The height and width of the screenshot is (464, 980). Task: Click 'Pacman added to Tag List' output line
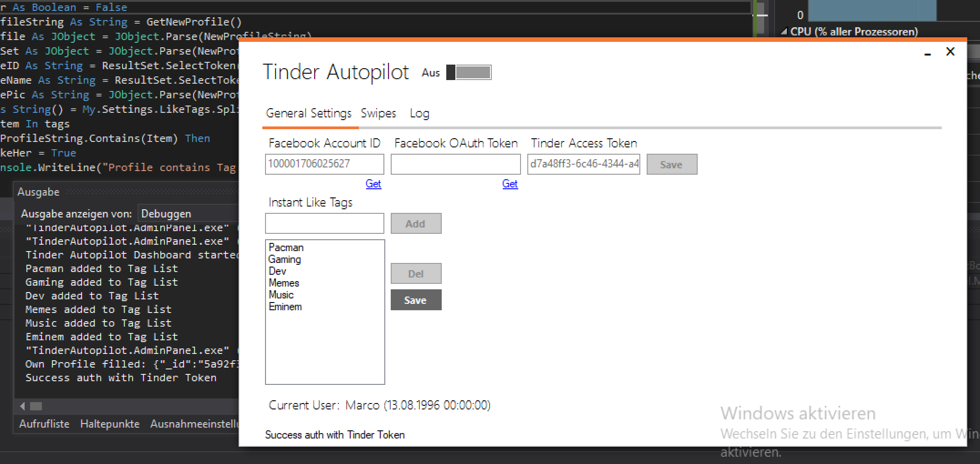(x=102, y=268)
